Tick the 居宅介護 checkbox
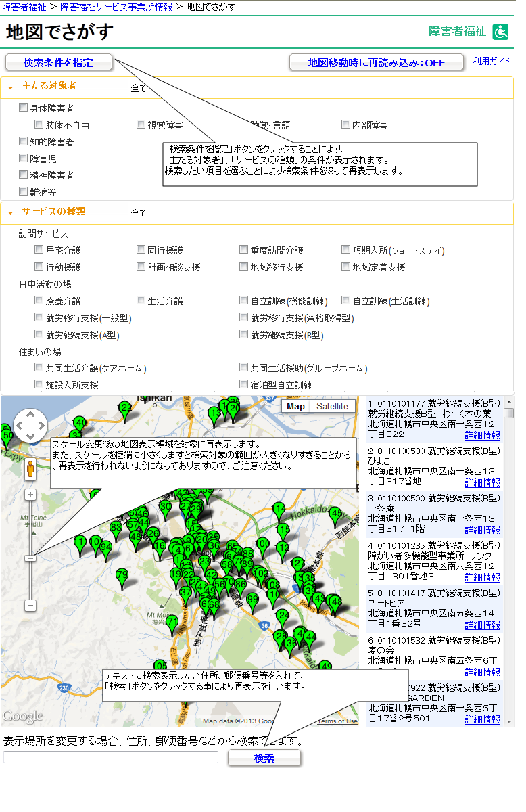This screenshot has height=812, width=526. point(39,250)
